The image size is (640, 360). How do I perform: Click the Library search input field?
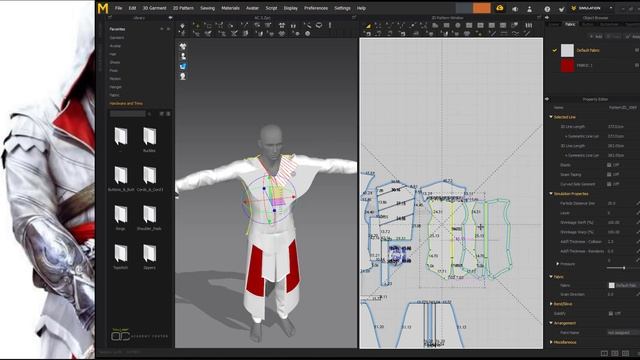click(x=127, y=114)
